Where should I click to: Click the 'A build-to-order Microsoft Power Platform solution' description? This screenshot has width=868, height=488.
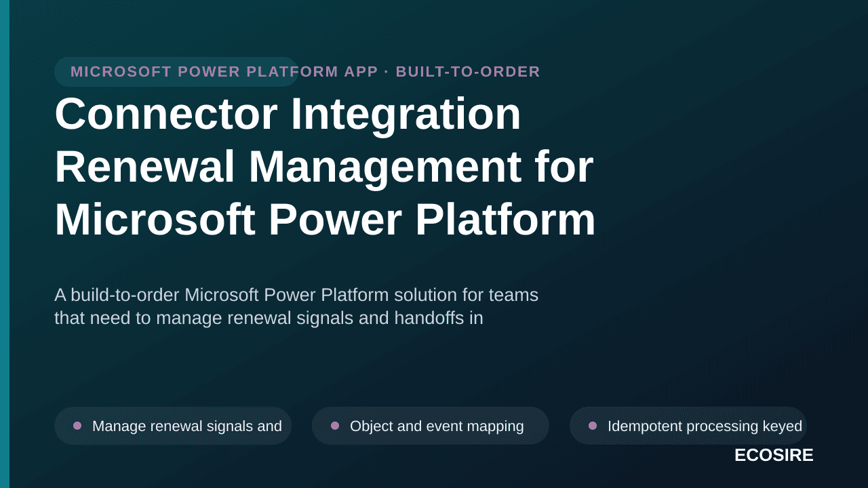[296, 306]
